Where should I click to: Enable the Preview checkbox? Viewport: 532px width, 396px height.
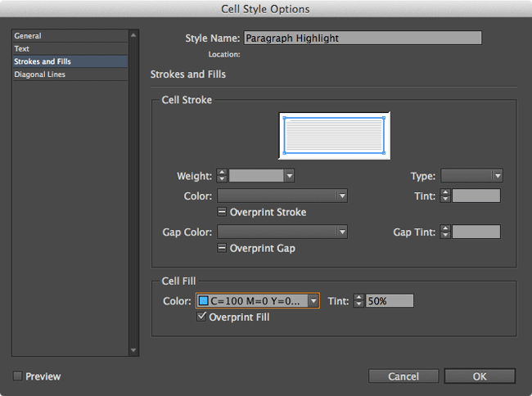pos(17,376)
